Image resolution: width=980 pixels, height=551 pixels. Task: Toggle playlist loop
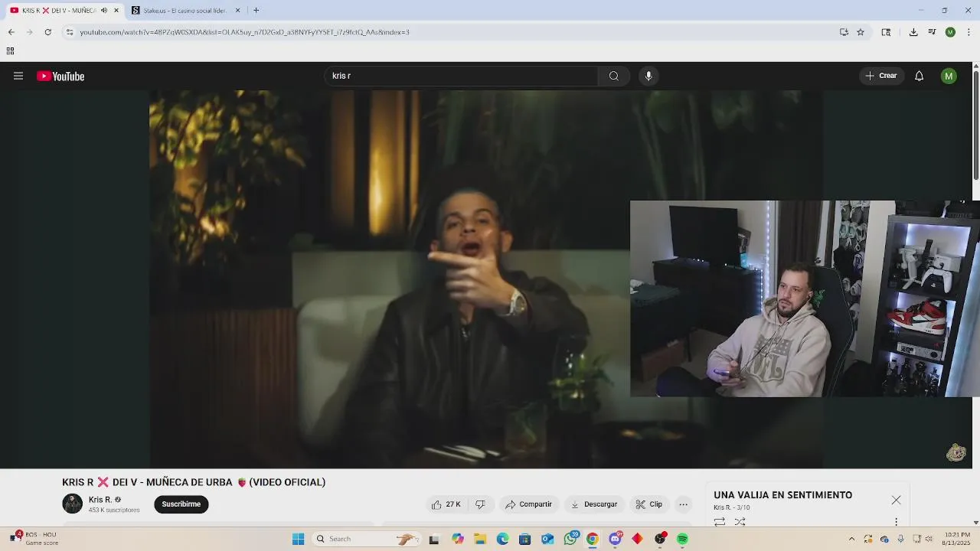click(x=720, y=522)
